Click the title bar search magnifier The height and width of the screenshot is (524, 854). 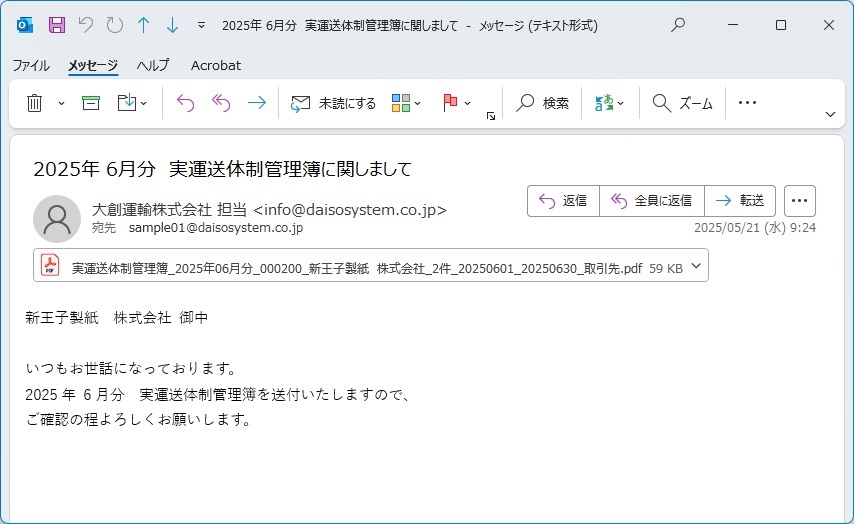[x=678, y=25]
